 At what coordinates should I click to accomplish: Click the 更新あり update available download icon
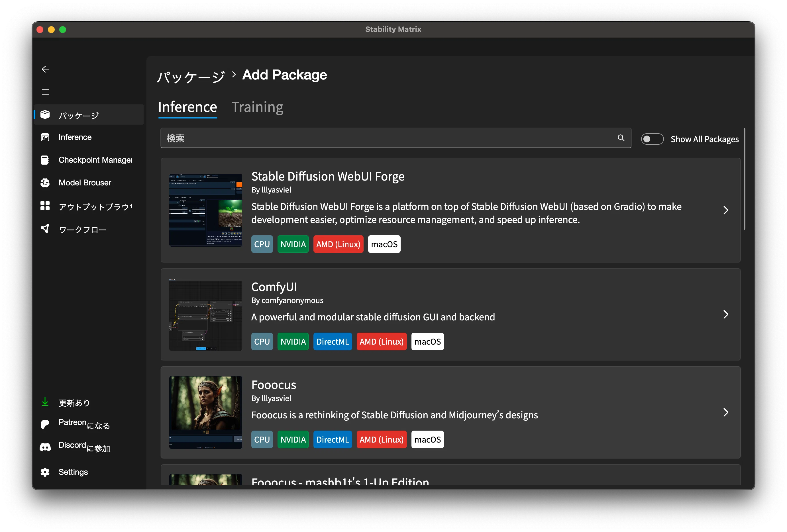[45, 402]
